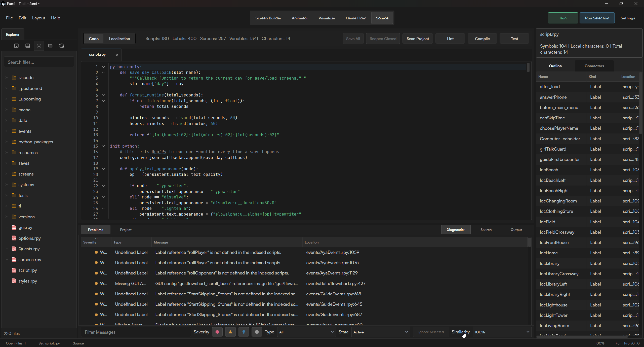Image resolution: width=644 pixels, height=347 pixels.
Task: Click the systems folder icon
Action: pos(14,185)
